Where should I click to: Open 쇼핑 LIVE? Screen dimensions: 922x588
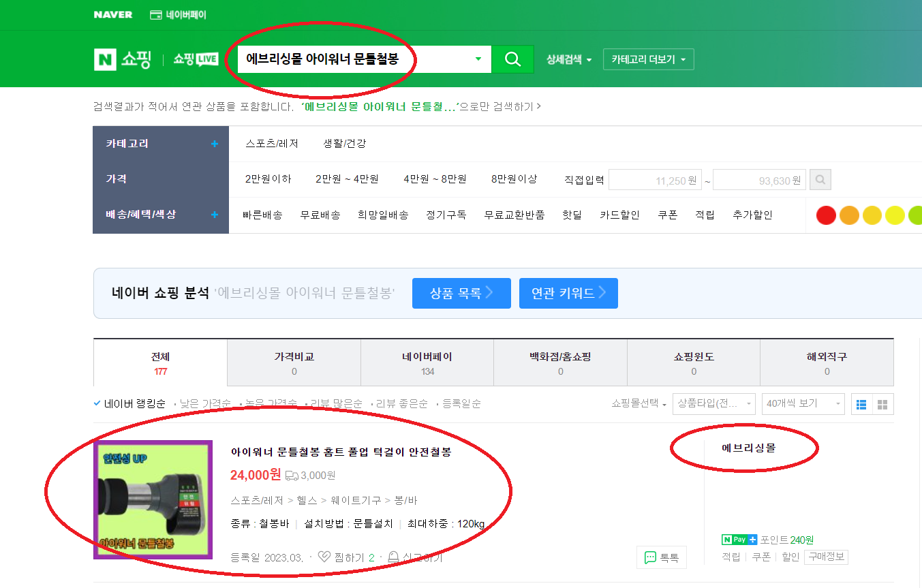click(196, 59)
